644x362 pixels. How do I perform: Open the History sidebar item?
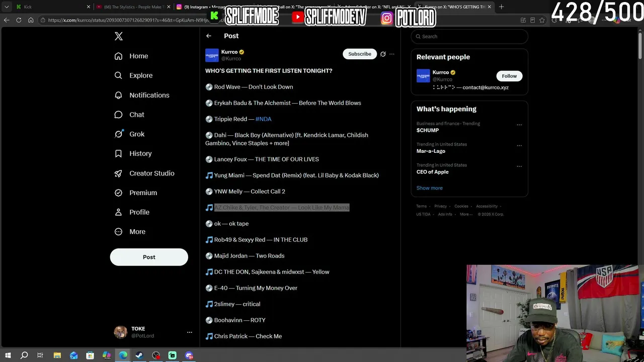click(133, 153)
